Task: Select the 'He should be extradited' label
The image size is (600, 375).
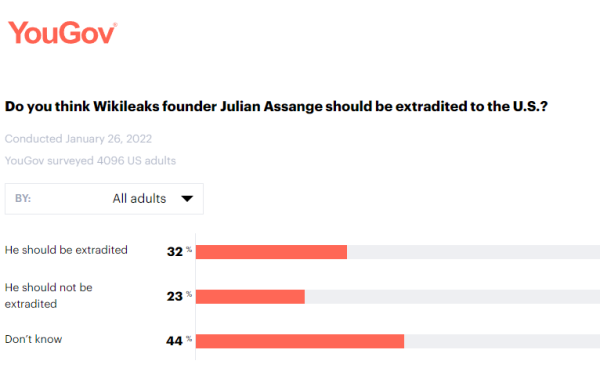Action: click(66, 250)
